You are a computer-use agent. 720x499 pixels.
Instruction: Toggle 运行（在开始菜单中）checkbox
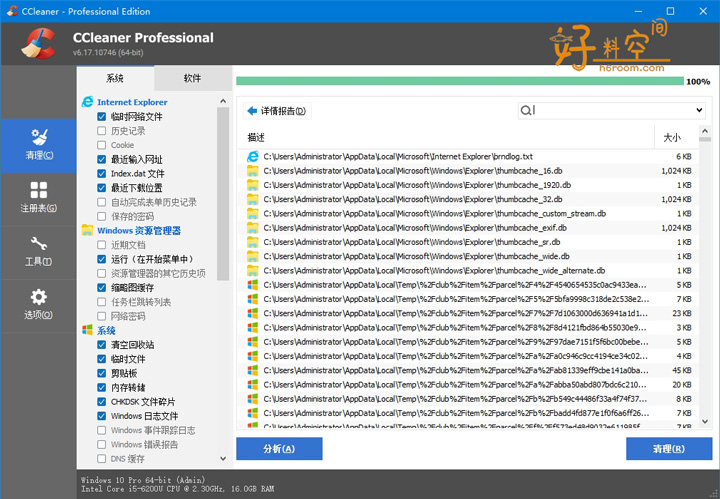[x=101, y=259]
